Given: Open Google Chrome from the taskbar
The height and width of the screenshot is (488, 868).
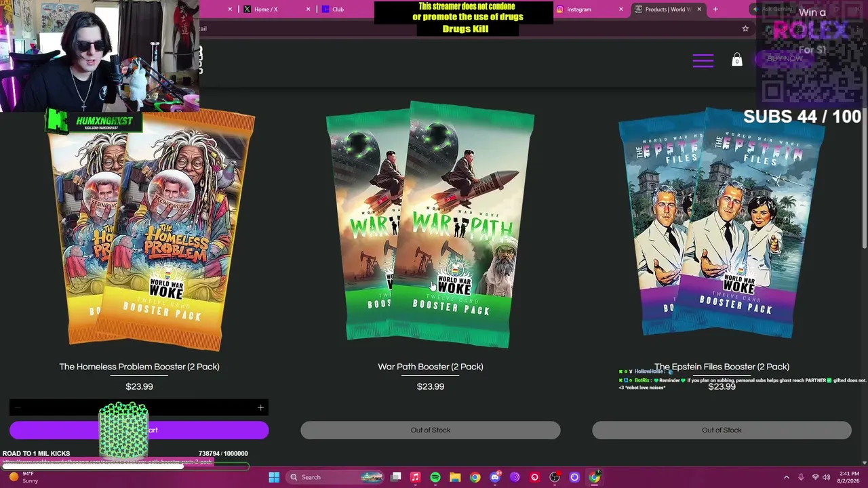Looking at the screenshot, I should pyautogui.click(x=475, y=477).
